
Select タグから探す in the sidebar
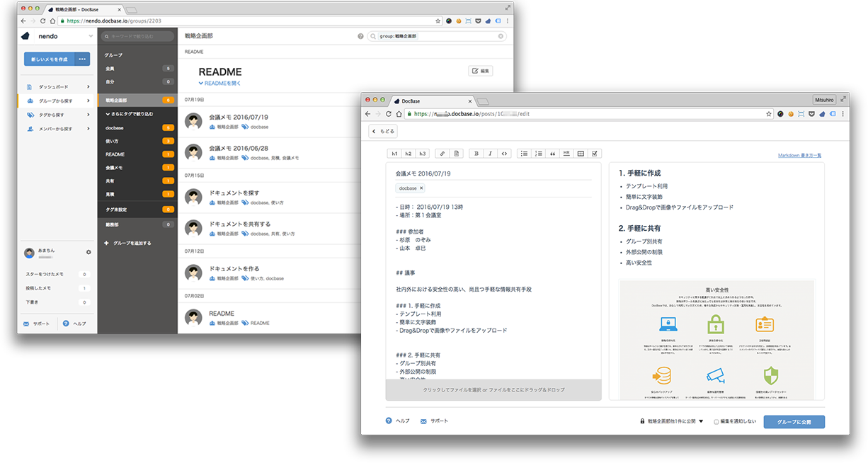[55, 115]
